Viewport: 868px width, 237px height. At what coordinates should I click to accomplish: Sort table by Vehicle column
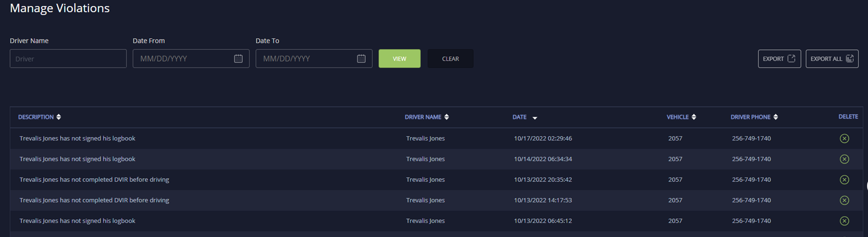(x=681, y=117)
